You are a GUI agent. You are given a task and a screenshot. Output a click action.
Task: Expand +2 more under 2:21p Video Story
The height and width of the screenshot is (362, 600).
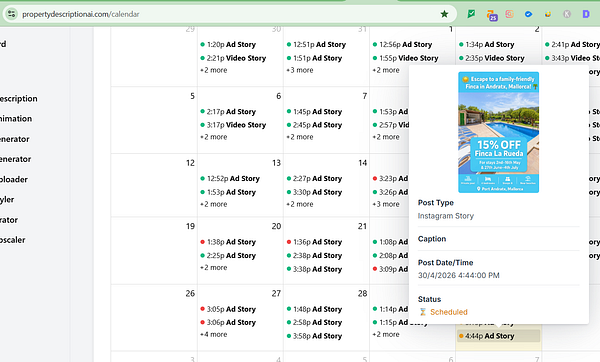214,70
